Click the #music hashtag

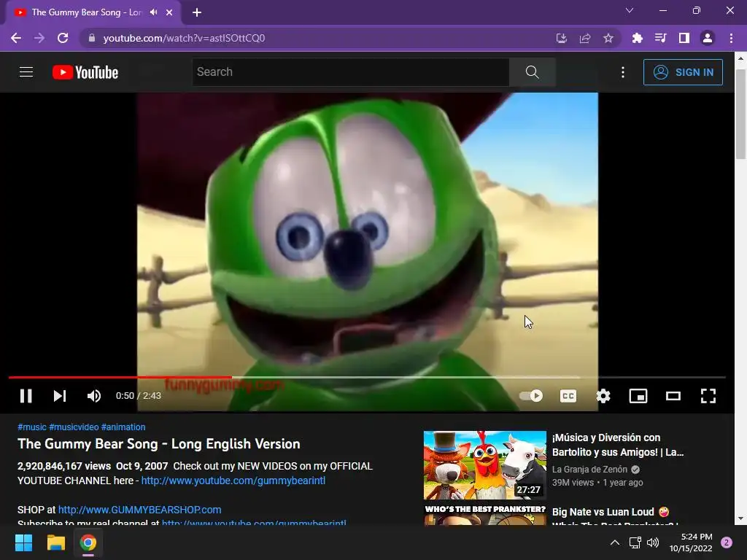[32, 427]
